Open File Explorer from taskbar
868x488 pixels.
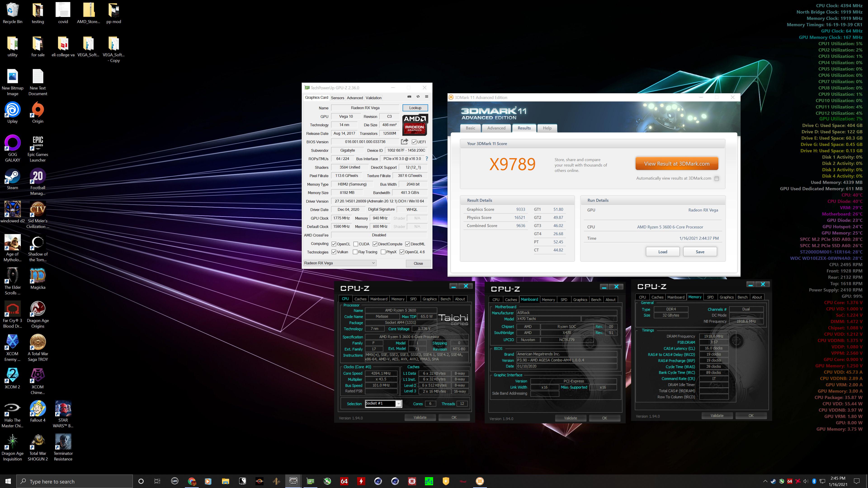225,481
